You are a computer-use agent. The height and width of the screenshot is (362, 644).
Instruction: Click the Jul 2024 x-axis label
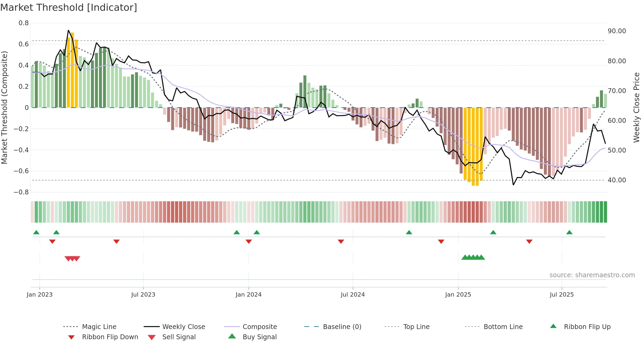point(353,294)
